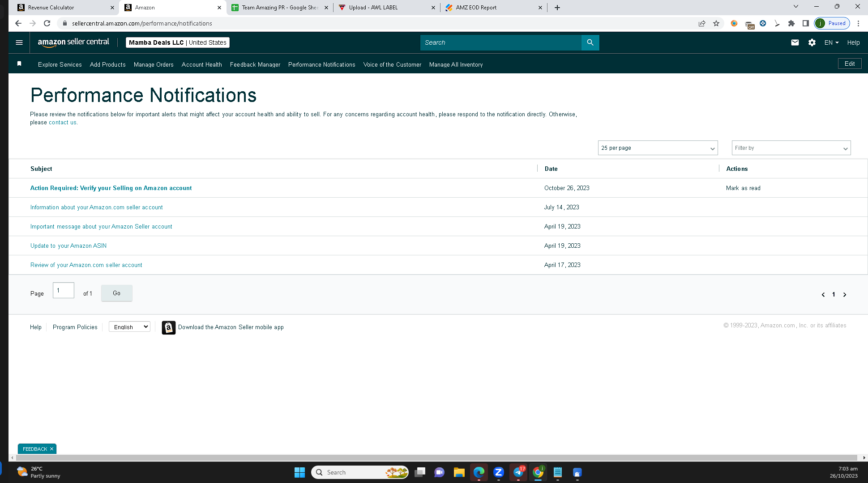
Task: Open 'Information about your Amazon.com seller account'
Action: 97,207
